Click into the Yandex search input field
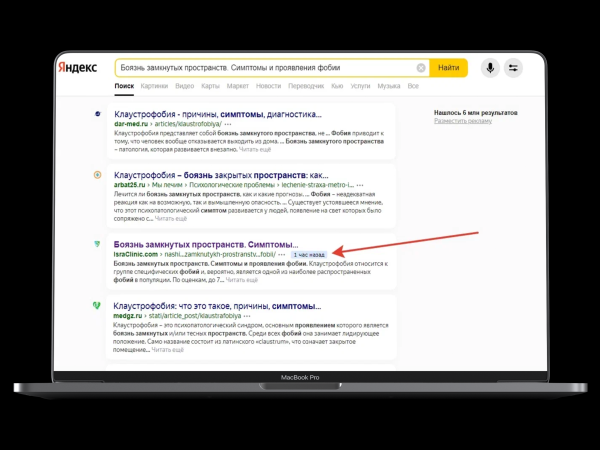The image size is (600, 450). 260,68
